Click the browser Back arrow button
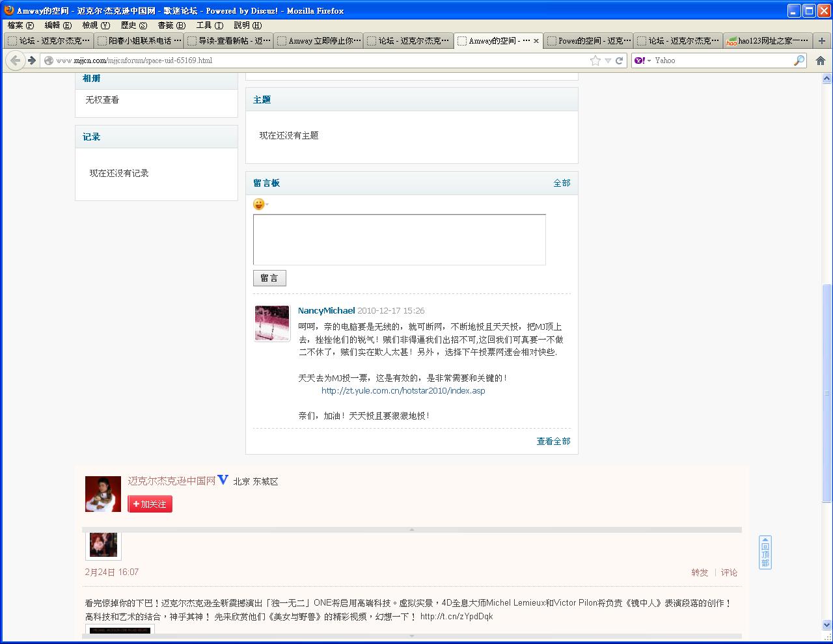833x644 pixels. tap(16, 60)
